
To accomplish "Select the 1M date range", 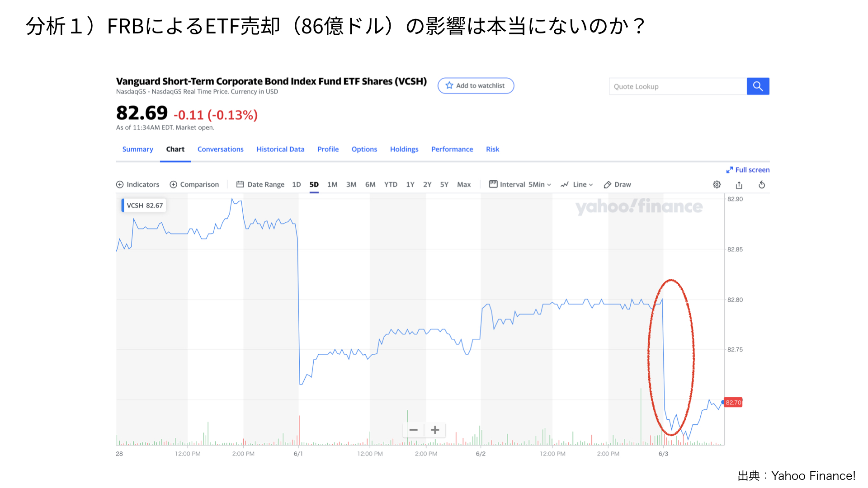I will [x=332, y=184].
